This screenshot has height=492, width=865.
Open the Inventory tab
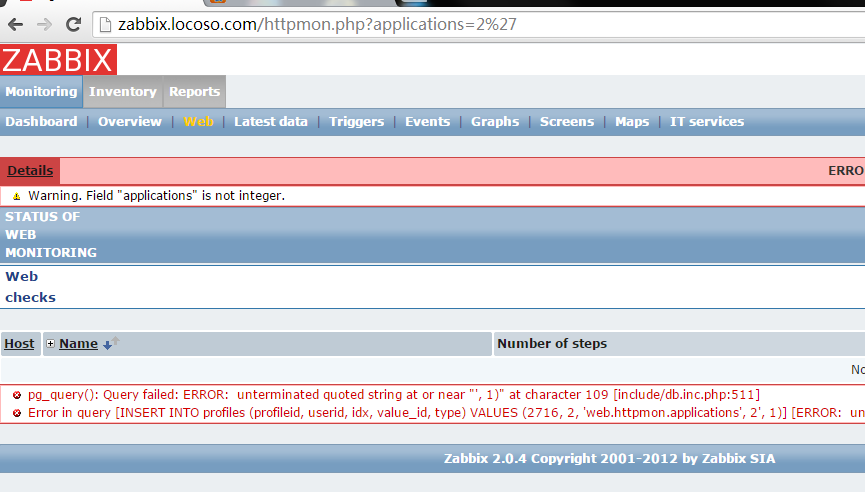pos(123,92)
